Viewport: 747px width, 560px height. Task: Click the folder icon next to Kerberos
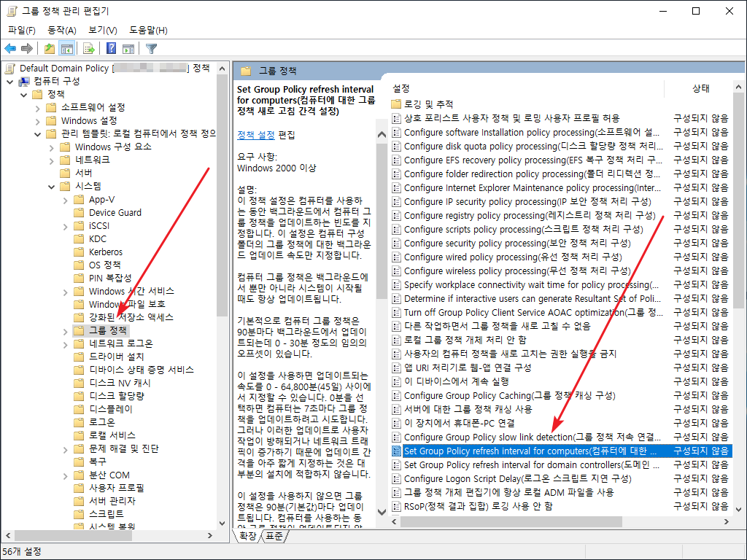pyautogui.click(x=79, y=252)
